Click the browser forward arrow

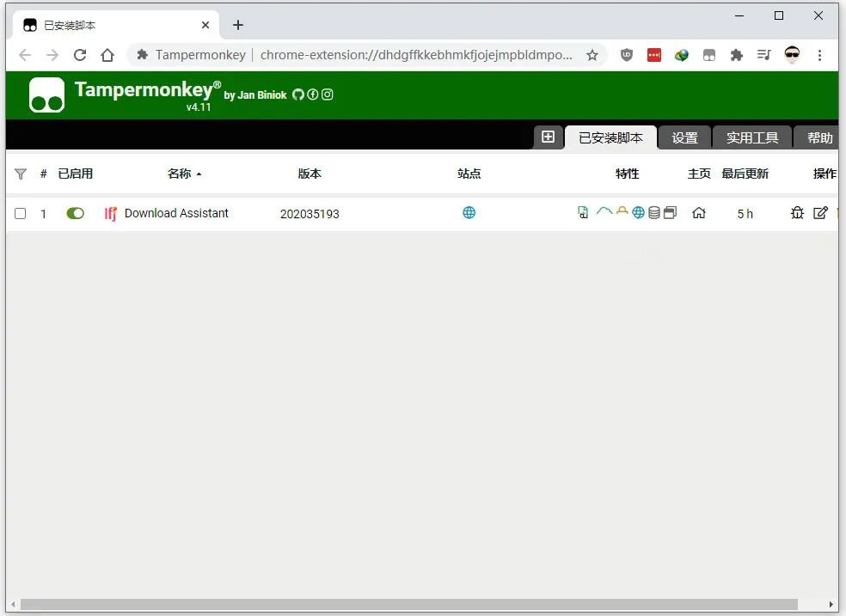(52, 55)
